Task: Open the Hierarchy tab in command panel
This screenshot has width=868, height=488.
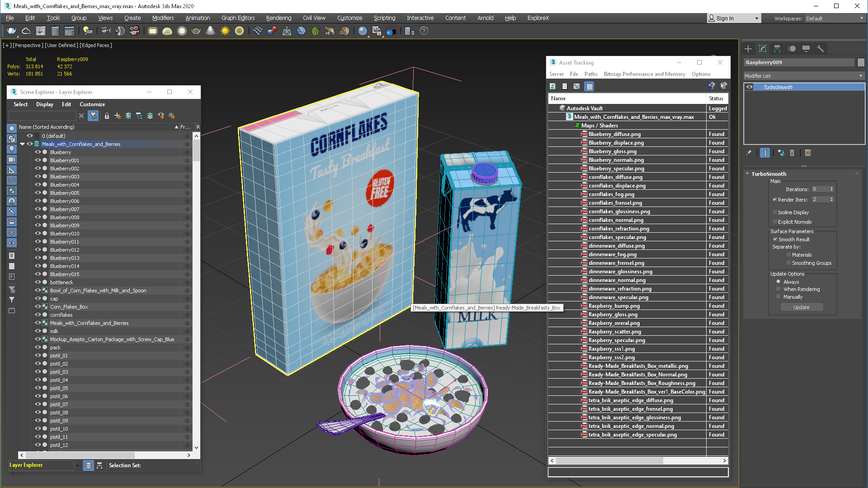Action: click(777, 49)
